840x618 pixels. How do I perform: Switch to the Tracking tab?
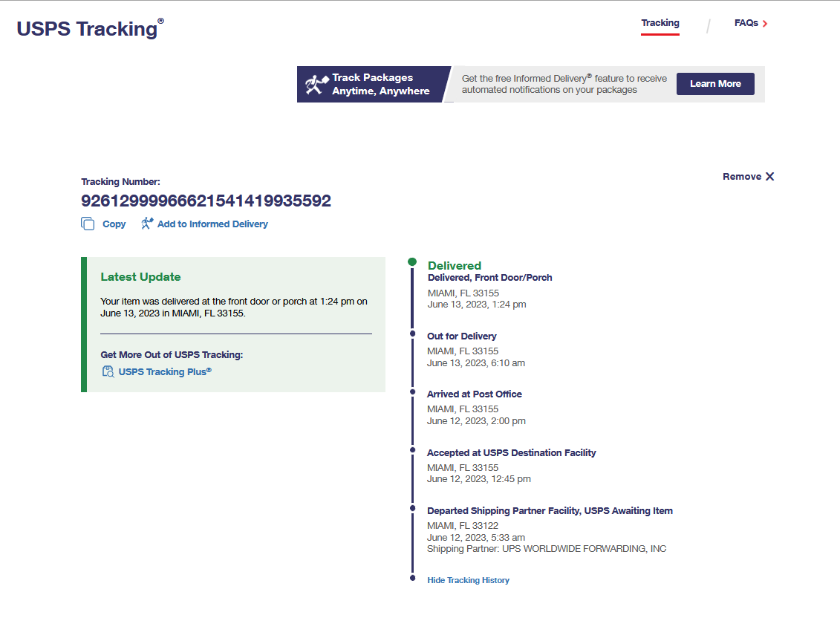pos(660,23)
